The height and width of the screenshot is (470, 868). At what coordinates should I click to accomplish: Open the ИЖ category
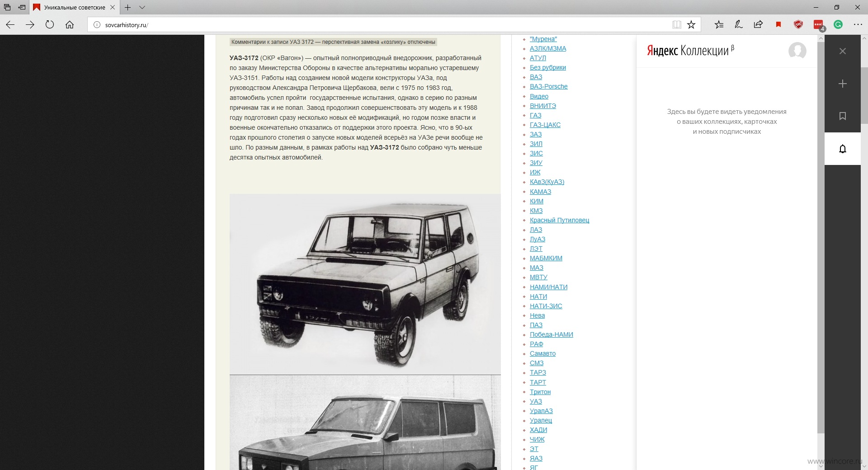click(x=535, y=172)
